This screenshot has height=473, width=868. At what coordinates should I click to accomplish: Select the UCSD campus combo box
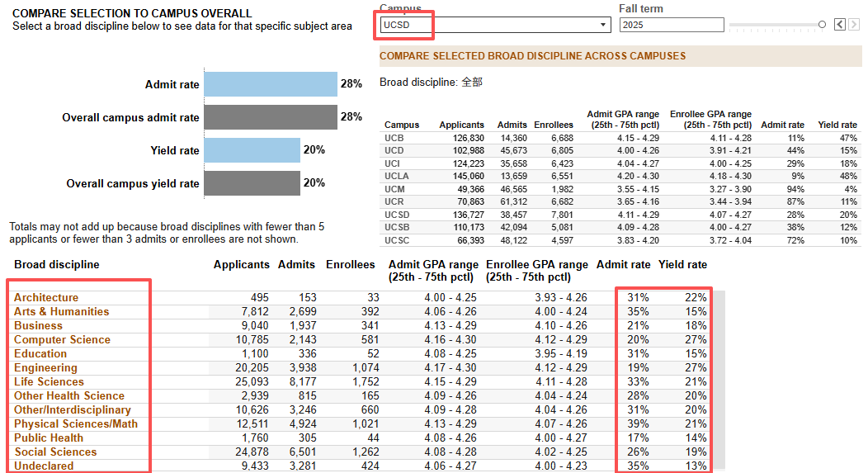click(495, 25)
